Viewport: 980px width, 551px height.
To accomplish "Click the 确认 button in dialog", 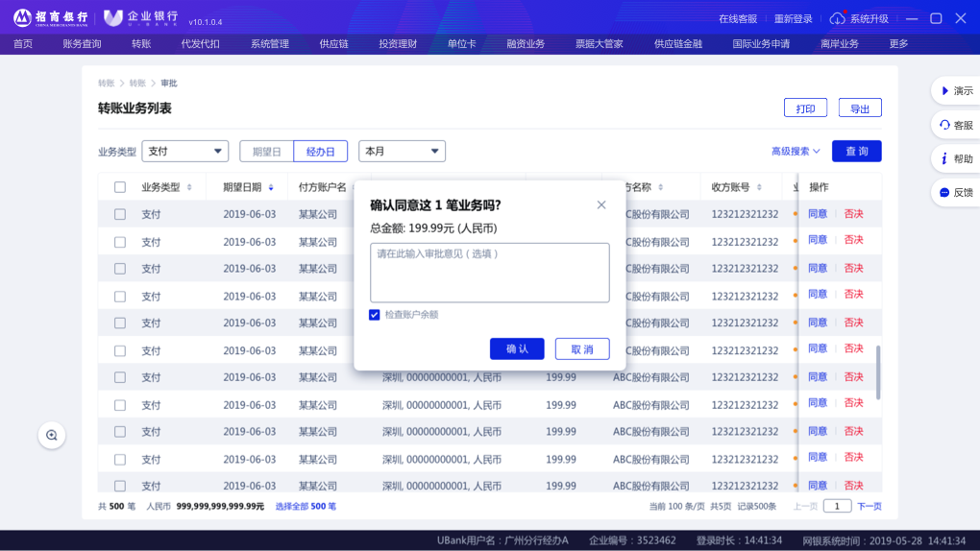I will point(517,348).
